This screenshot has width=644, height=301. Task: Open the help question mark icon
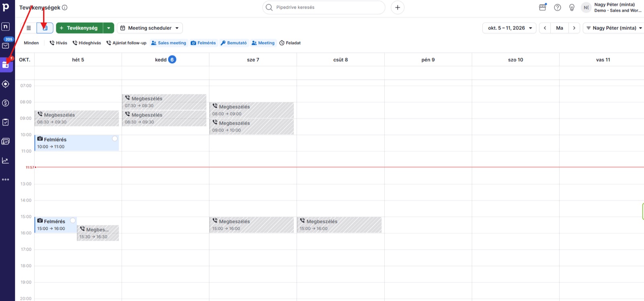tap(557, 7)
